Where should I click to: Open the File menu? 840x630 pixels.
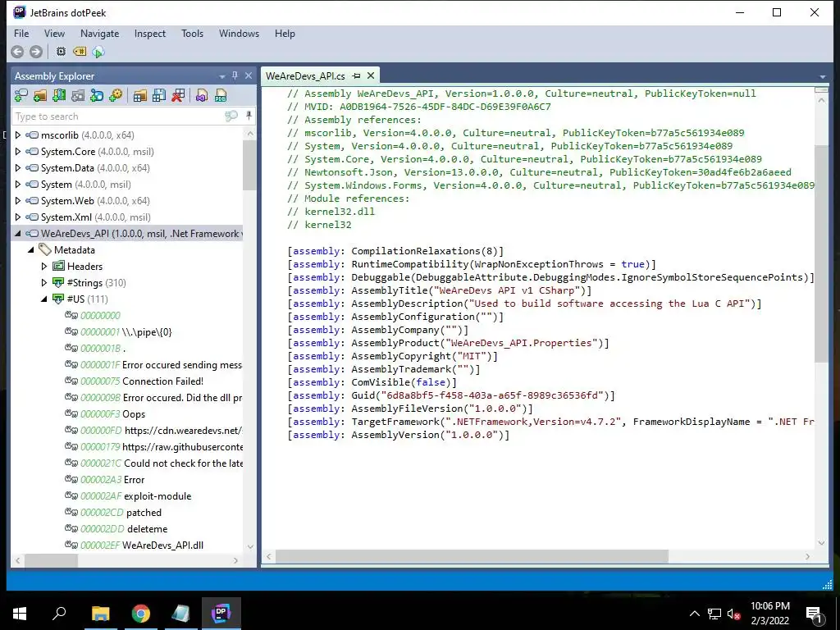coord(21,33)
